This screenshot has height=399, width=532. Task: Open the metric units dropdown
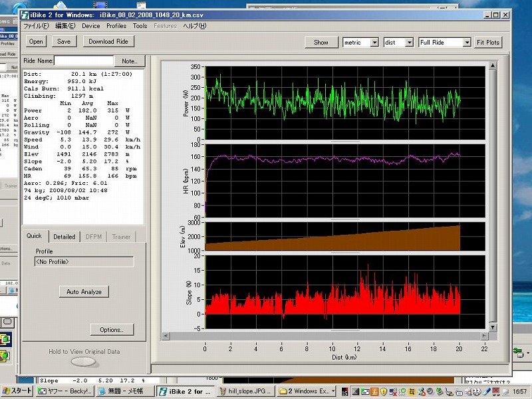374,42
